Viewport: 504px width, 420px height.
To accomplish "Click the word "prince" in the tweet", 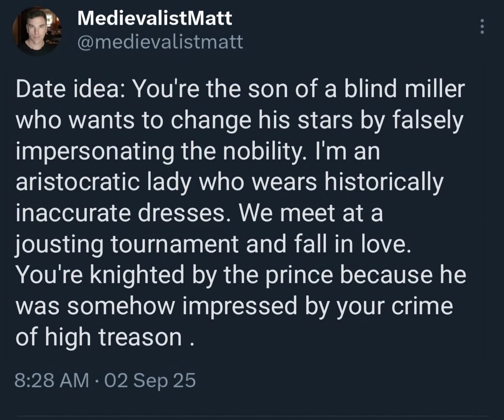I will [309, 274].
